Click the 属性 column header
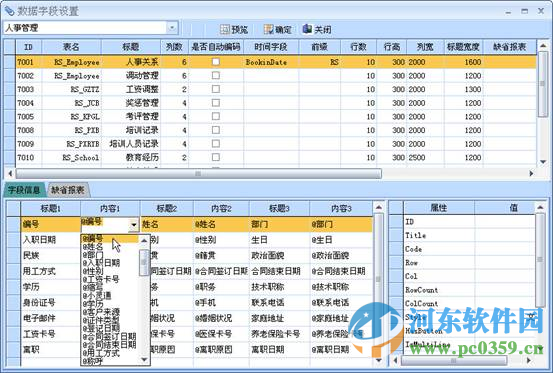This screenshot has width=553, height=373. (x=439, y=208)
